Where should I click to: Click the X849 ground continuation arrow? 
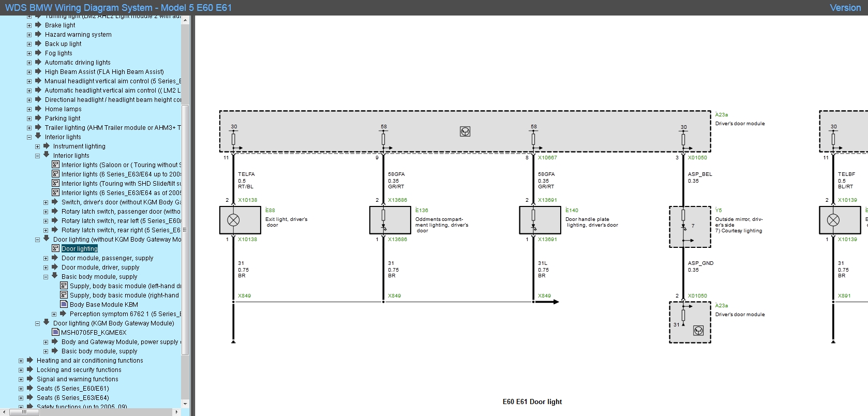point(549,302)
